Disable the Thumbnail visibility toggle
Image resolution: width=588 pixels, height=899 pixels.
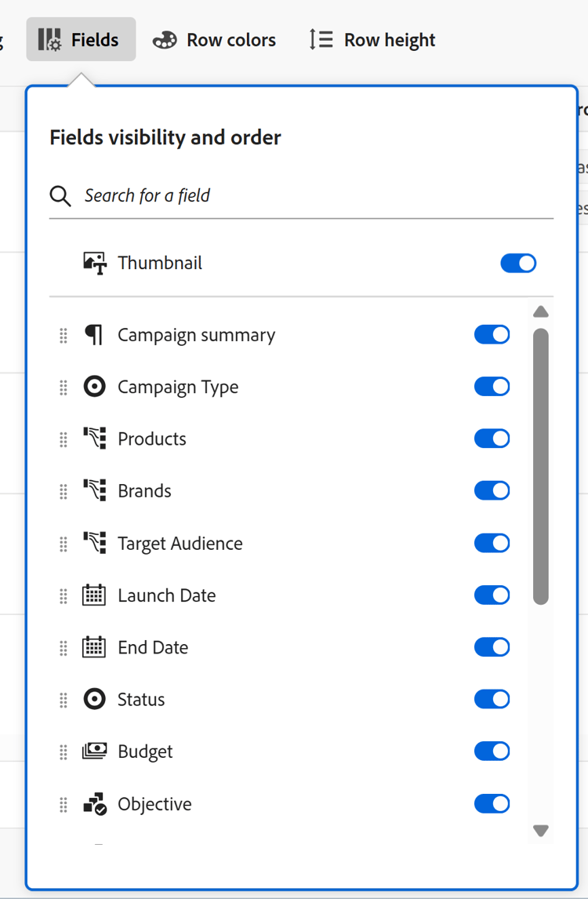click(517, 263)
